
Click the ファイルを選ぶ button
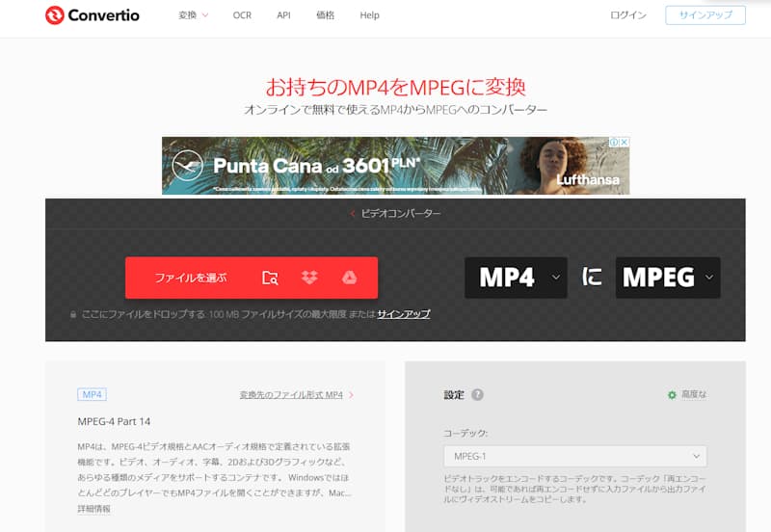point(191,278)
